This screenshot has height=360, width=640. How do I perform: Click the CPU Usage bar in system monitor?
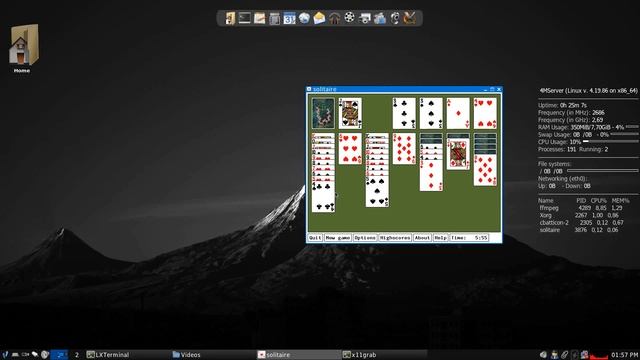point(612,142)
